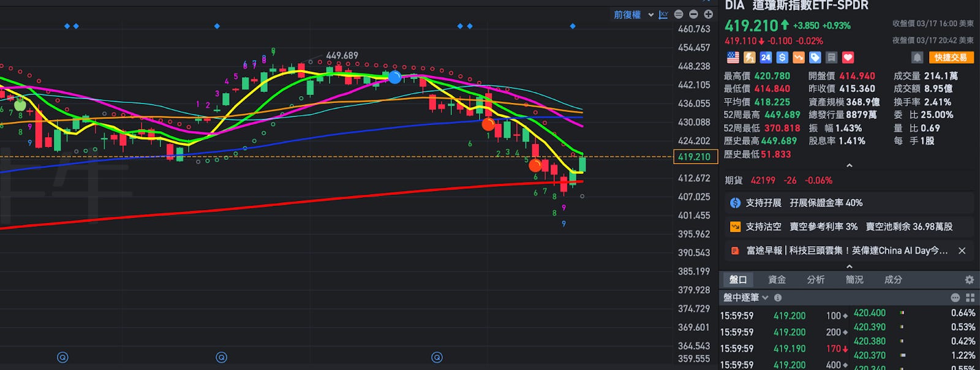Screen dimensions: 980x370
Task: Click the 總發行量 8879萬 value
Action: 861,115
